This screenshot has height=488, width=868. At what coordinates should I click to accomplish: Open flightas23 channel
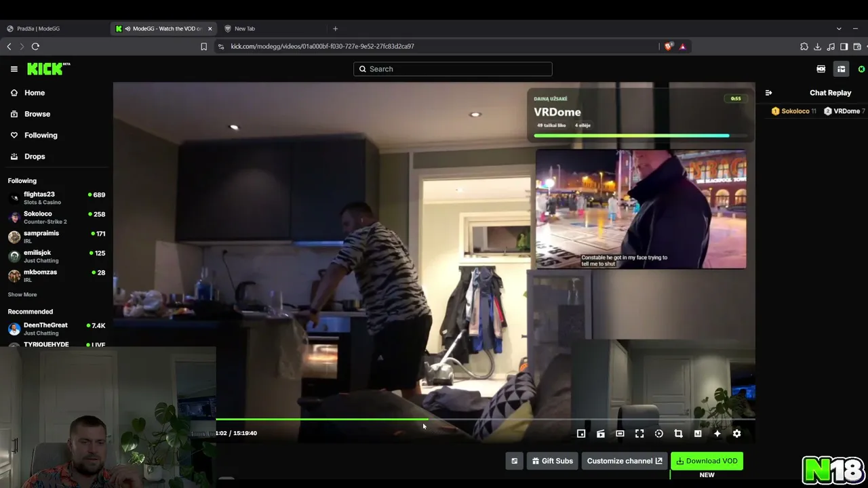tap(56, 198)
